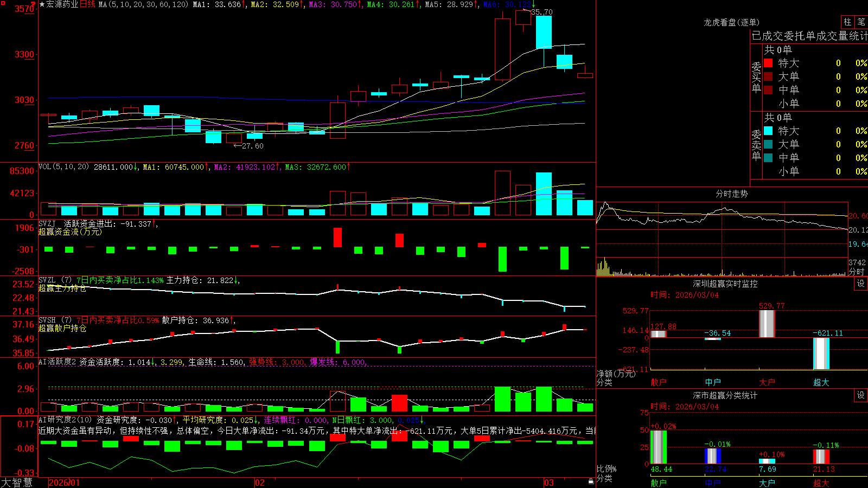
Task: Click the 爆发线: 6.000 reading
Action: point(338,362)
